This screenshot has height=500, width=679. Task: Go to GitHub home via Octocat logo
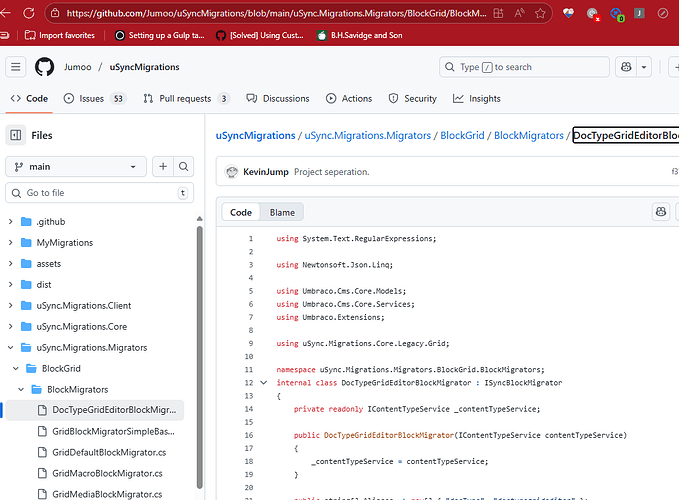(x=45, y=67)
